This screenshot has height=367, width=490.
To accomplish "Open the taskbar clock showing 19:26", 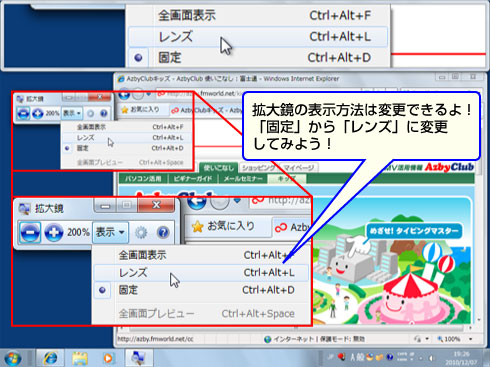I will click(x=462, y=358).
